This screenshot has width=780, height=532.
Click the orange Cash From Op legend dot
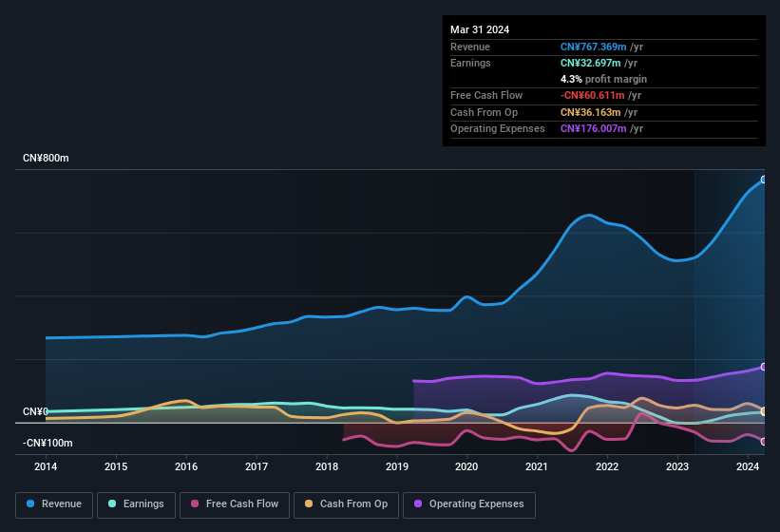click(309, 503)
